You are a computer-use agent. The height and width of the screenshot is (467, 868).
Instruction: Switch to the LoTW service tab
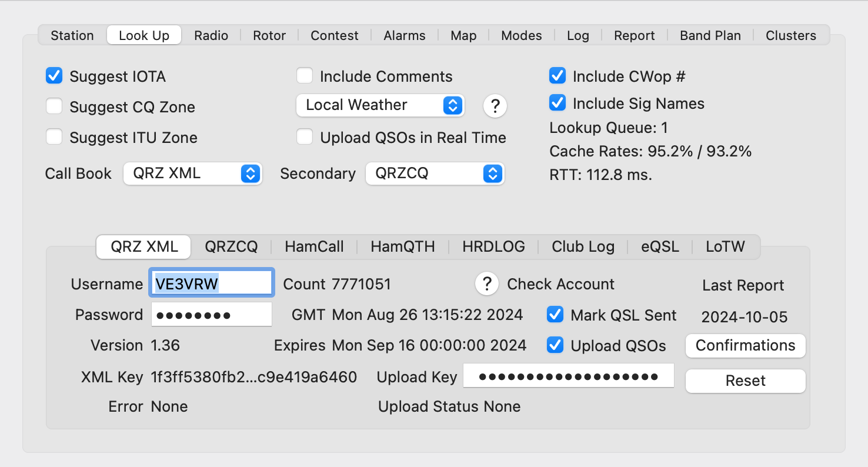click(x=725, y=247)
